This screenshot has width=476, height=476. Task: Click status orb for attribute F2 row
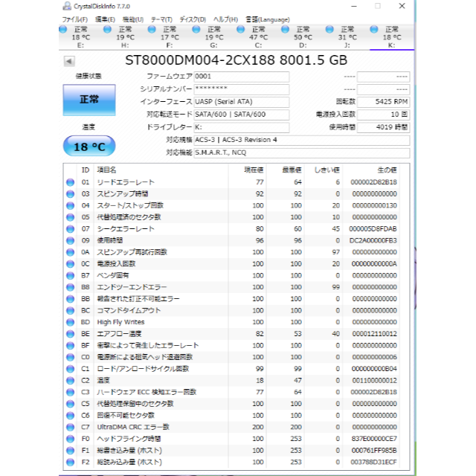pyautogui.click(x=70, y=462)
